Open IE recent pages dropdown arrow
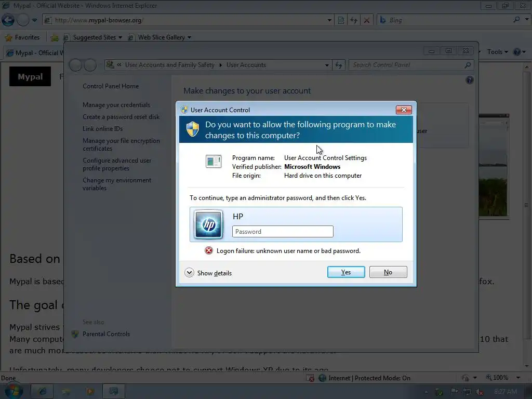This screenshot has height=399, width=532. click(35, 20)
